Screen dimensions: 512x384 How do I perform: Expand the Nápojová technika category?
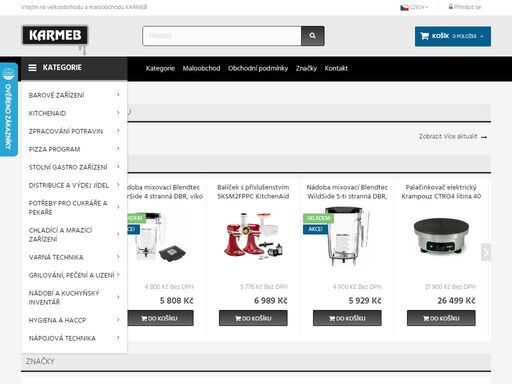(74, 338)
